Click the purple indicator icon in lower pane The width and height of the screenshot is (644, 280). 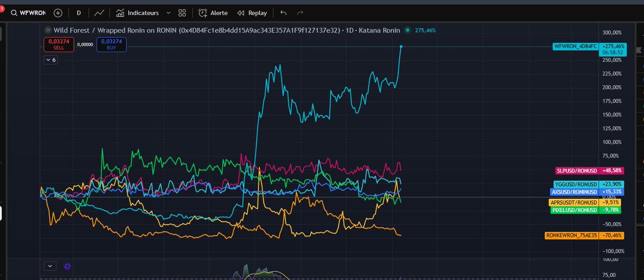point(68,265)
